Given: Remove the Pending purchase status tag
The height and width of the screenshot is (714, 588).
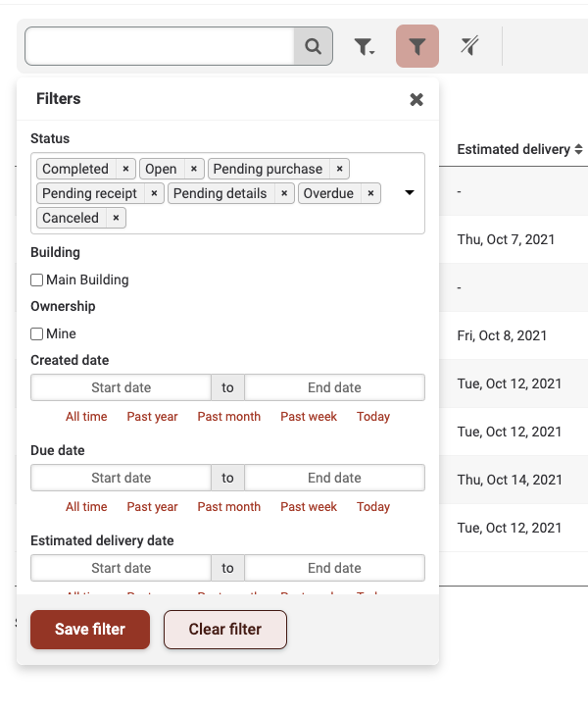Looking at the screenshot, I should click(339, 169).
